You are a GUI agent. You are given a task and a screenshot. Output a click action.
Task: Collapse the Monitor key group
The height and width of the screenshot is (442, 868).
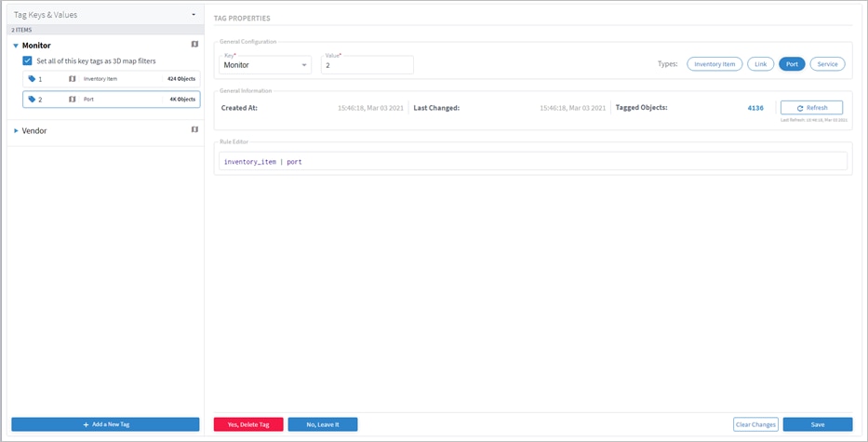pos(16,46)
